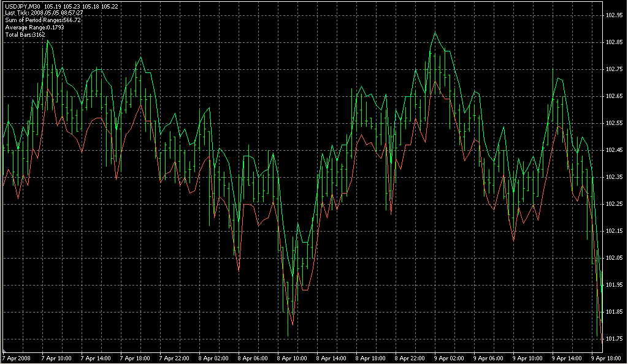Select the 9 Apr 02:00 time marker
This screenshot has width=628, height=364.
pos(450,358)
